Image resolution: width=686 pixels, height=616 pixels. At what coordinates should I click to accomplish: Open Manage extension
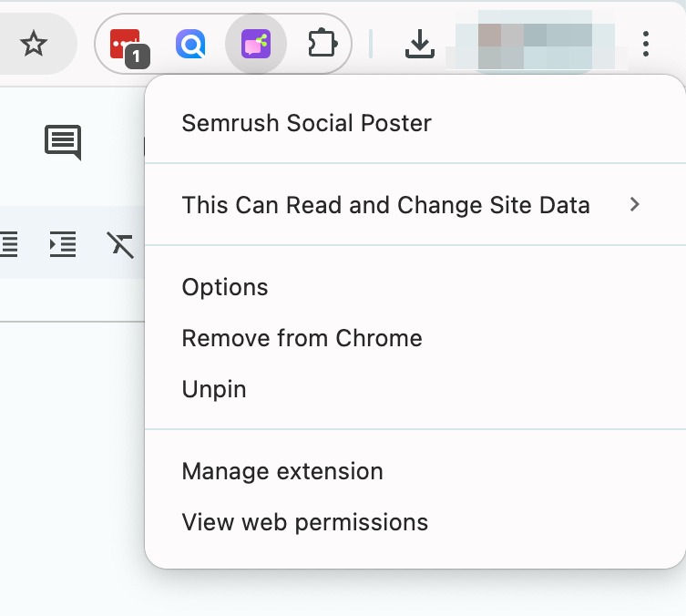[x=282, y=471]
